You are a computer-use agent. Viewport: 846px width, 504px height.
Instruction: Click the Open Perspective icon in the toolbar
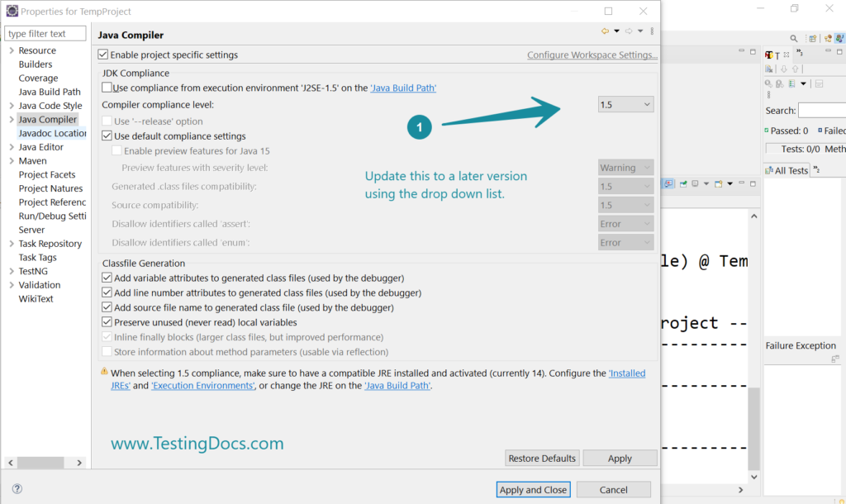(x=812, y=38)
